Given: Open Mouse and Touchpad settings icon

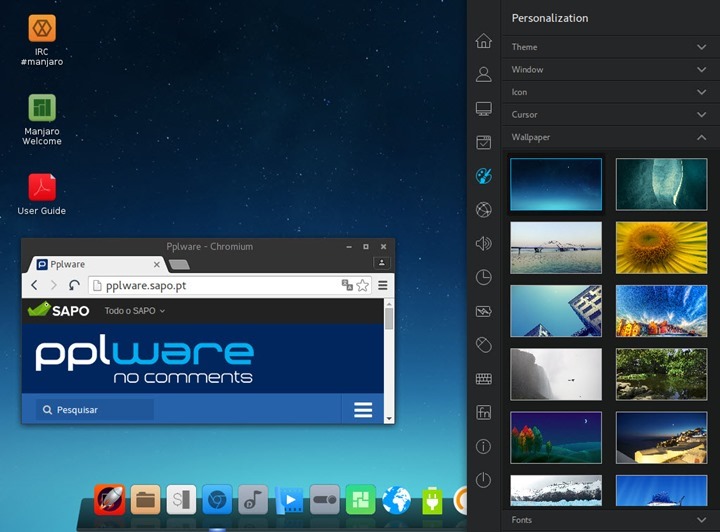Looking at the screenshot, I should (484, 345).
